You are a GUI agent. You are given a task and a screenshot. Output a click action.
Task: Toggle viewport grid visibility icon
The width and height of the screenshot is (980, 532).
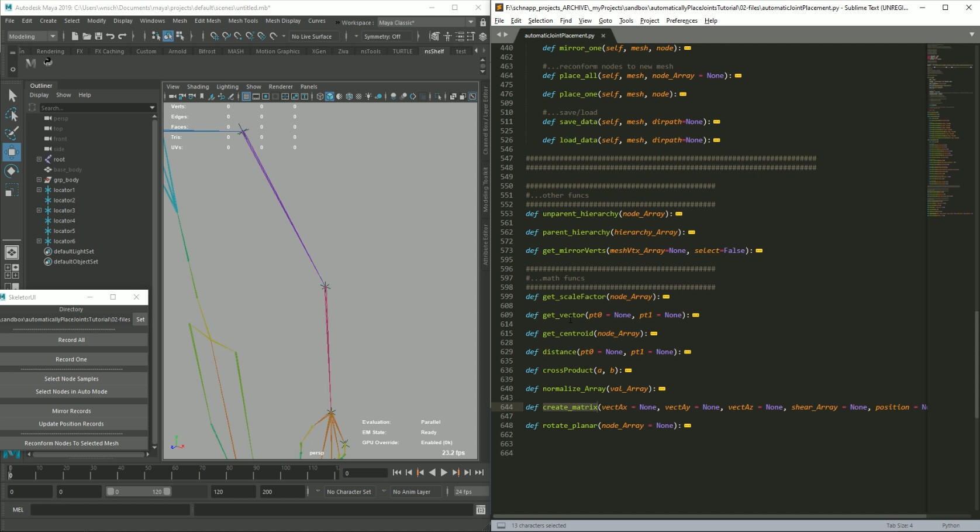click(x=247, y=96)
